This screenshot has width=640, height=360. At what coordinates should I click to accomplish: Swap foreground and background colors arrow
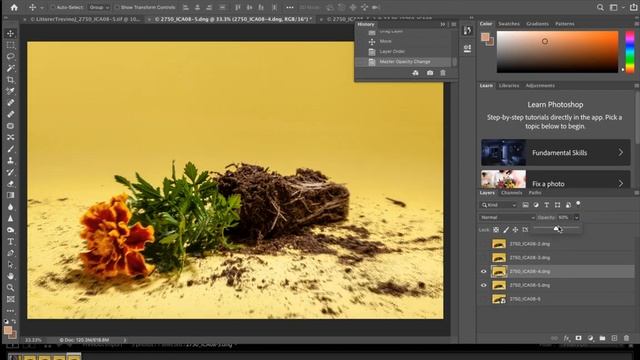click(13, 322)
